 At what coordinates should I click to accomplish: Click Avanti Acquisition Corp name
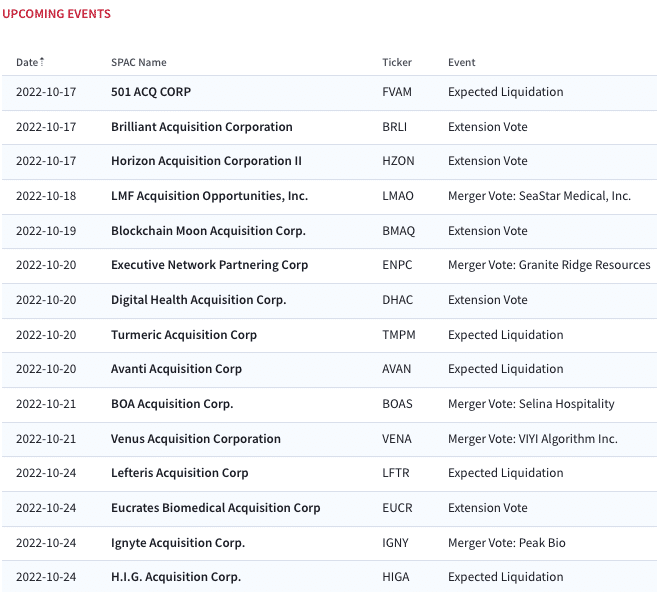tap(176, 369)
